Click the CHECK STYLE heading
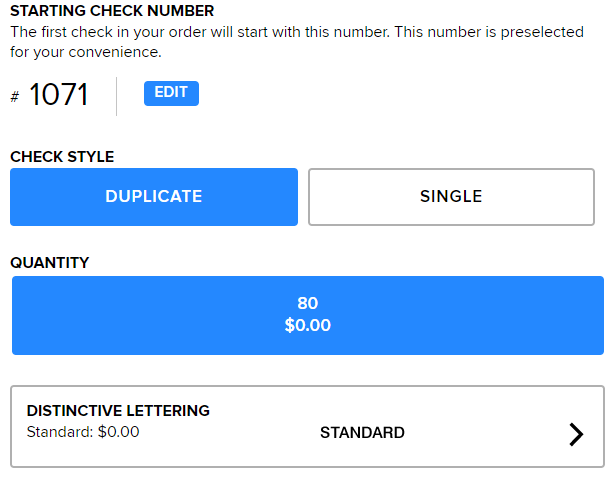The height and width of the screenshot is (478, 615). tap(62, 157)
